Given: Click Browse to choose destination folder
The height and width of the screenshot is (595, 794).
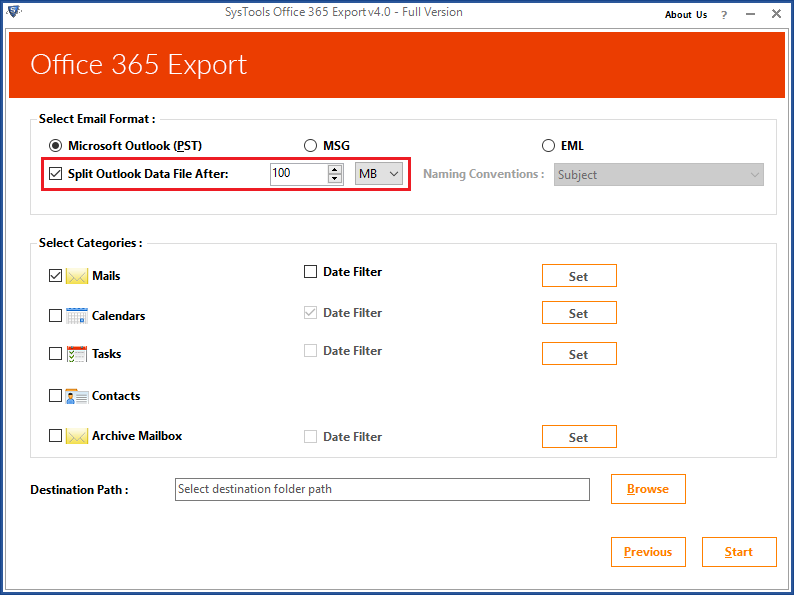Looking at the screenshot, I should point(648,489).
